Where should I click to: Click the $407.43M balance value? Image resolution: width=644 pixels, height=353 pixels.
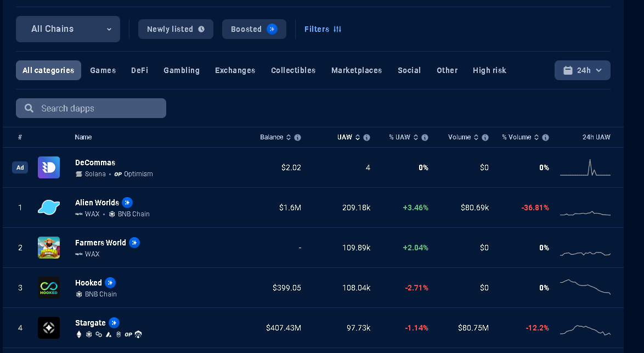284,328
